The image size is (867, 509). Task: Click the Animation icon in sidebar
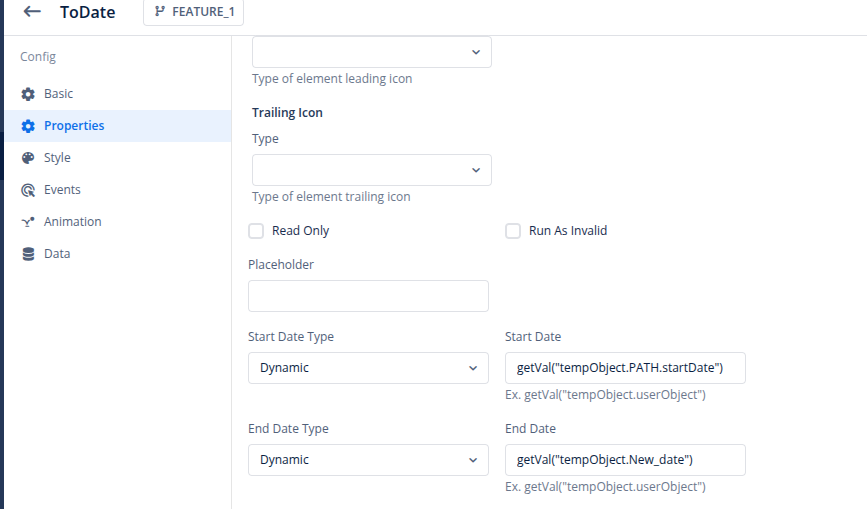tap(28, 222)
